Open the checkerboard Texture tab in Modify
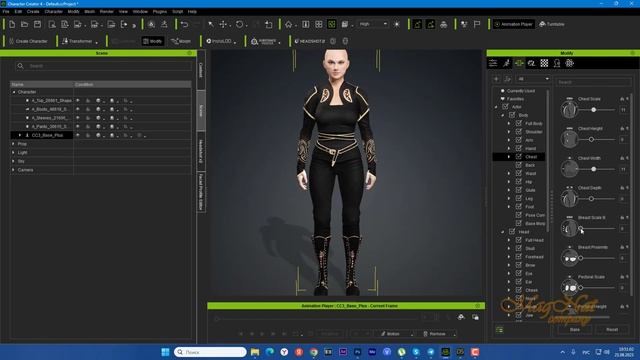The height and width of the screenshot is (360, 640). pos(544,63)
